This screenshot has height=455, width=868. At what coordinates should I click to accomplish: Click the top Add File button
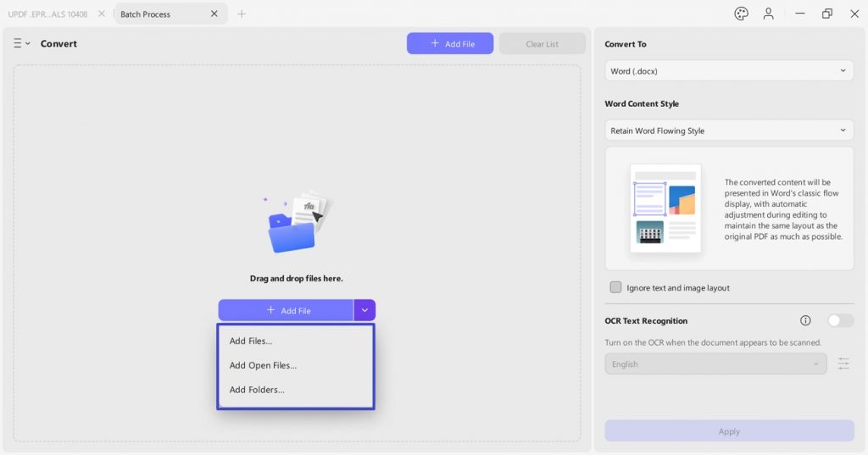click(450, 43)
